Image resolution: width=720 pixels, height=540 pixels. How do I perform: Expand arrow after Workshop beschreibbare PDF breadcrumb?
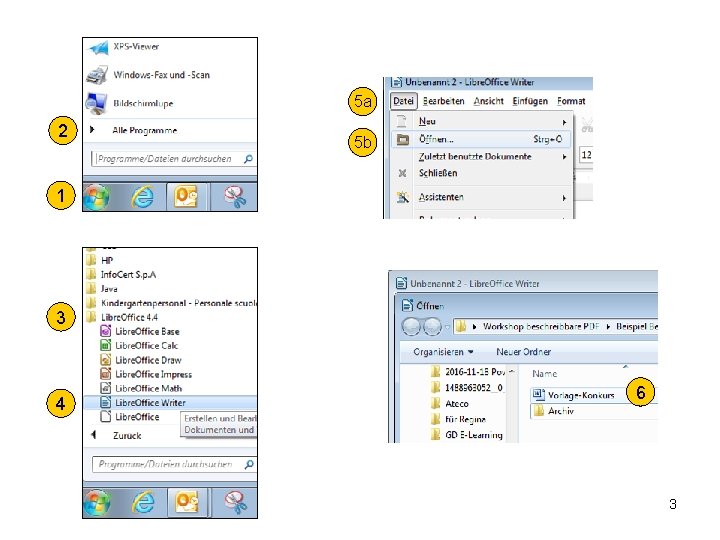point(608,327)
